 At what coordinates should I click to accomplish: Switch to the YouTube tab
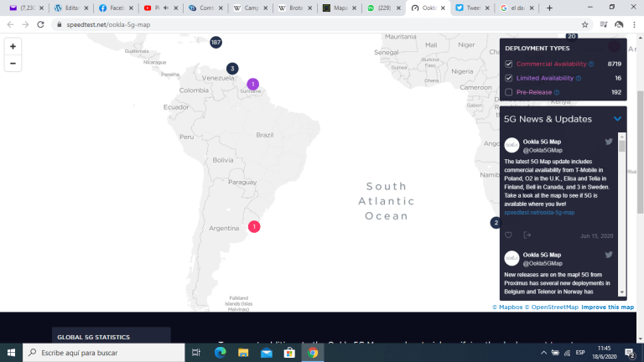coord(160,8)
